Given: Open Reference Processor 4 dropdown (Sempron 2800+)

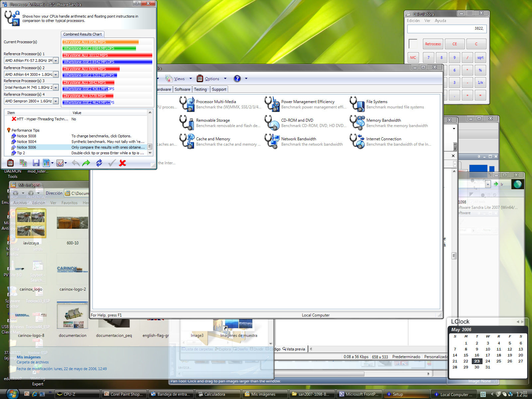Looking at the screenshot, I should 56,101.
